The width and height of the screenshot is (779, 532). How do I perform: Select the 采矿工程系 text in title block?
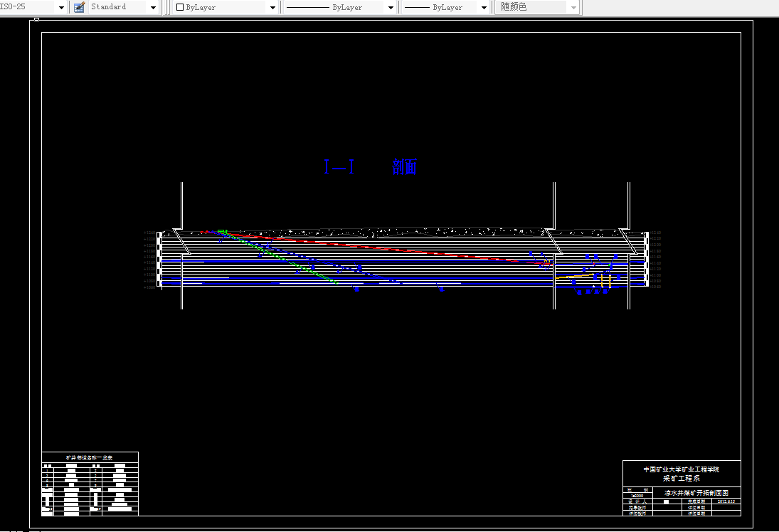click(x=681, y=479)
